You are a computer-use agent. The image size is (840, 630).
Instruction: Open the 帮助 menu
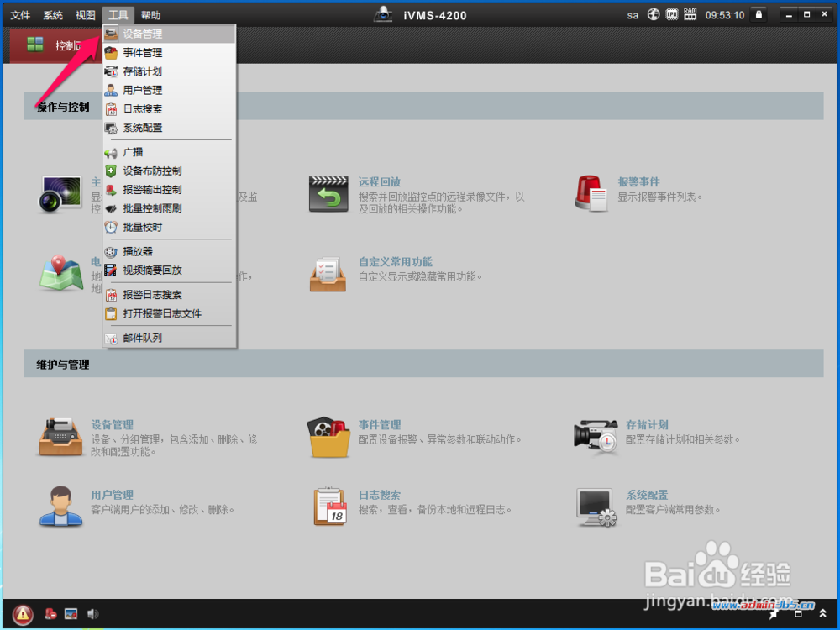150,15
